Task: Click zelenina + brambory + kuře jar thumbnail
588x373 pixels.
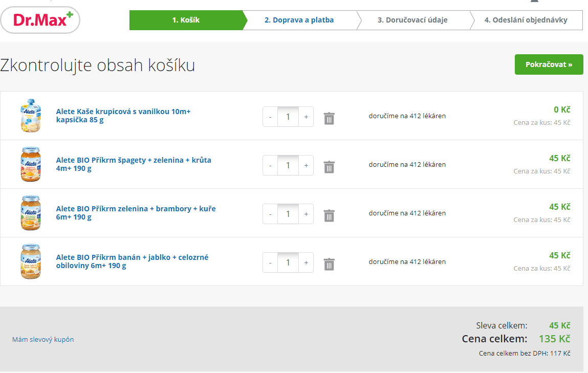Action: [x=30, y=212]
